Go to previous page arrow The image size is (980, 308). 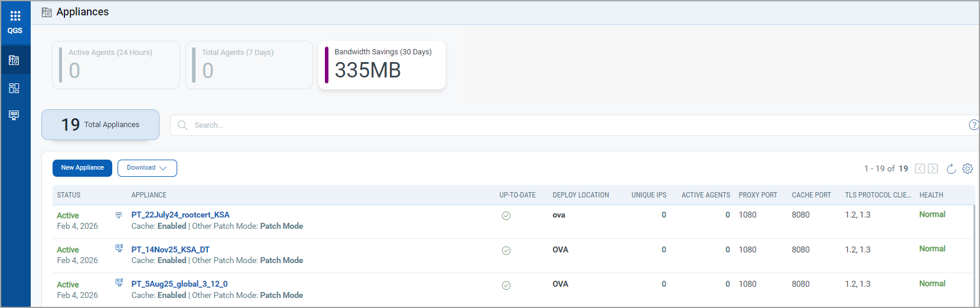[x=920, y=168]
